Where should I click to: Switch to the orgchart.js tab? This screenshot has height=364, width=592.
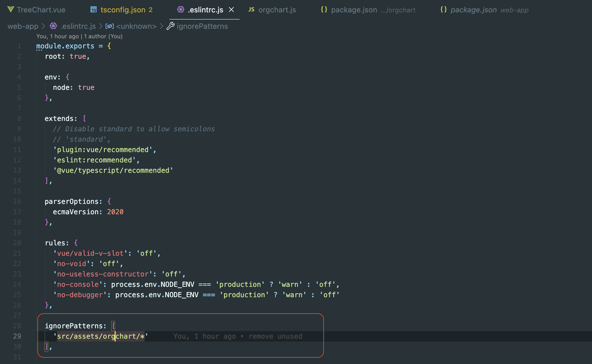click(277, 10)
